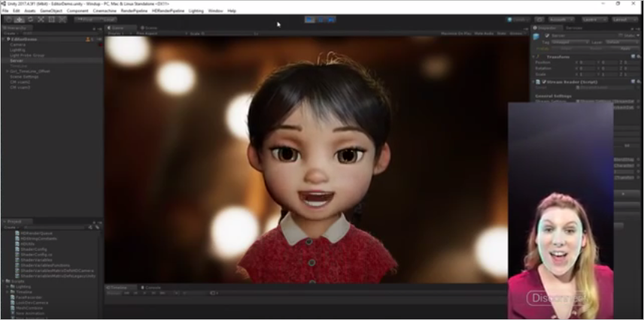
Task: Open the Transform component settings gear
Action: pos(639,56)
